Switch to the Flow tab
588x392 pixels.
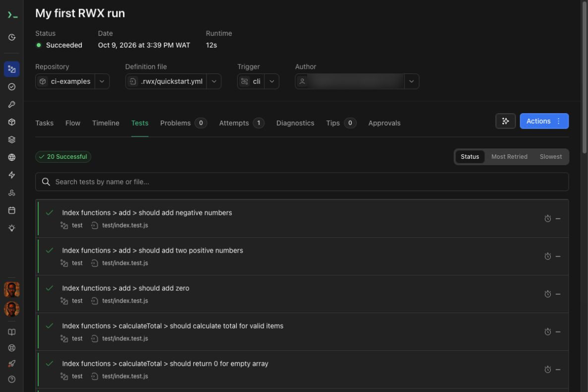click(73, 123)
